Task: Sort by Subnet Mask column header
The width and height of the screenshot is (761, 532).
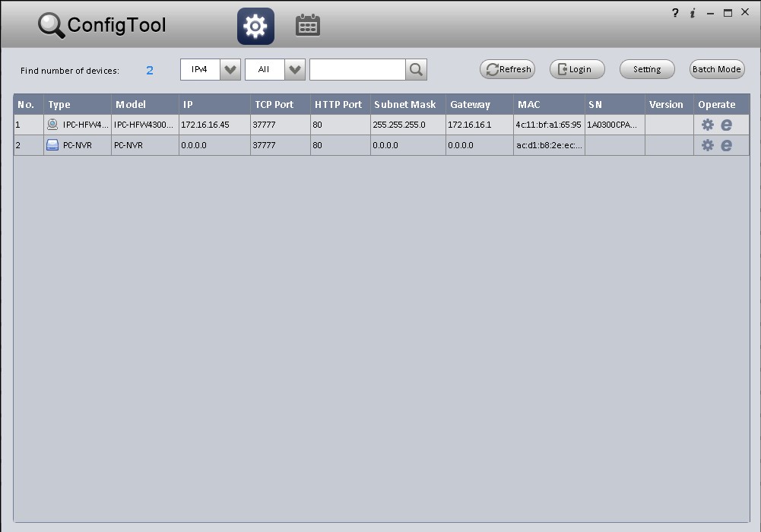Action: point(408,104)
